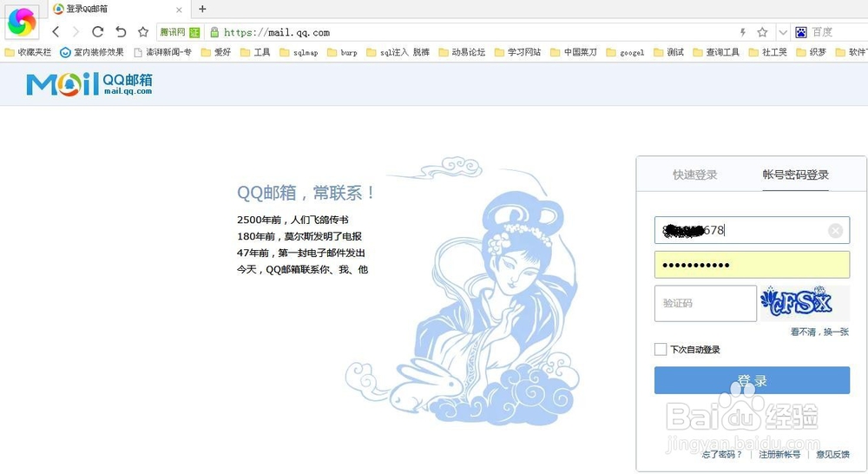The width and height of the screenshot is (868, 474).
Task: Open the 室内装修效果 bookmark
Action: [x=92, y=52]
